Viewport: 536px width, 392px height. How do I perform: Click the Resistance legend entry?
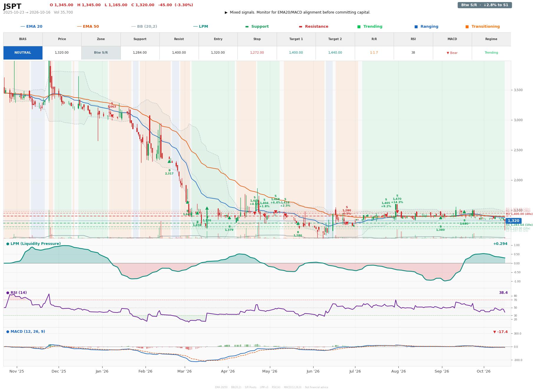314,27
